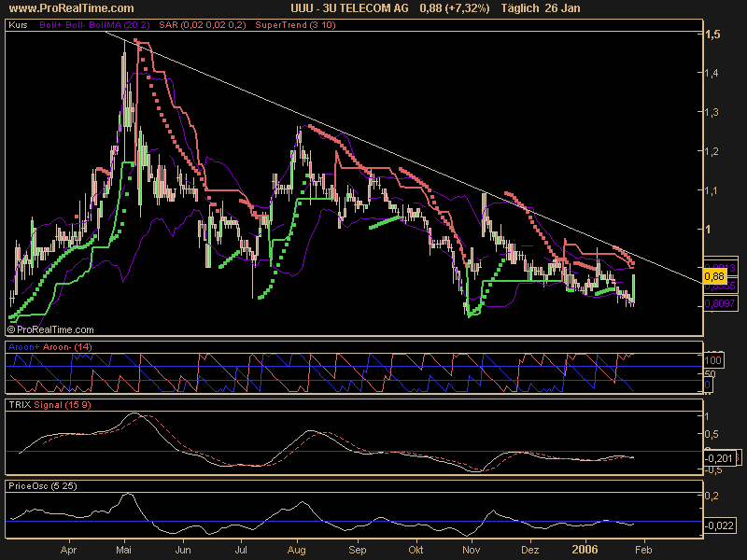Click the Jun month on time axis

coord(183,550)
